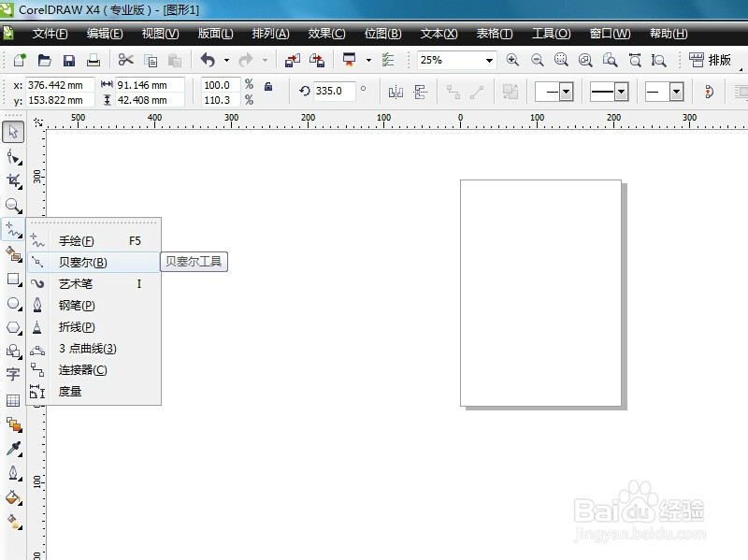Screen dimensions: 748x560
Task: Select the Interactive Blend tool
Action: pos(13,424)
